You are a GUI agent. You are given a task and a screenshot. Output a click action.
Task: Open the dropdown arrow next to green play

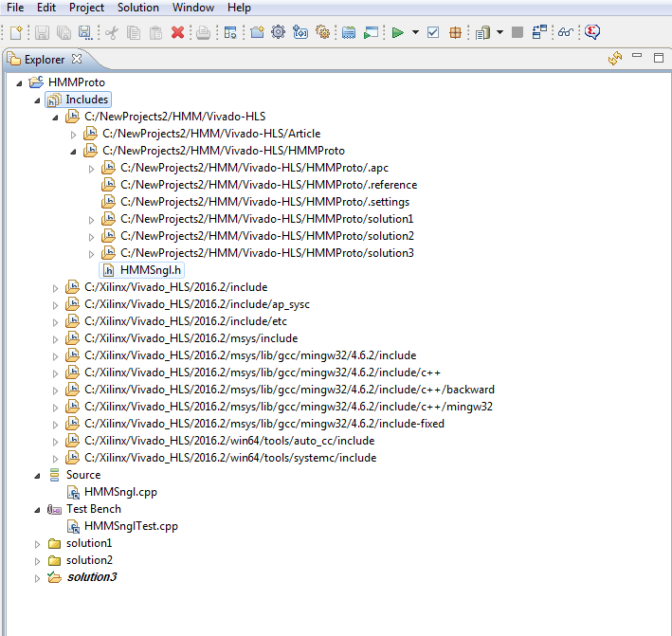tap(415, 32)
